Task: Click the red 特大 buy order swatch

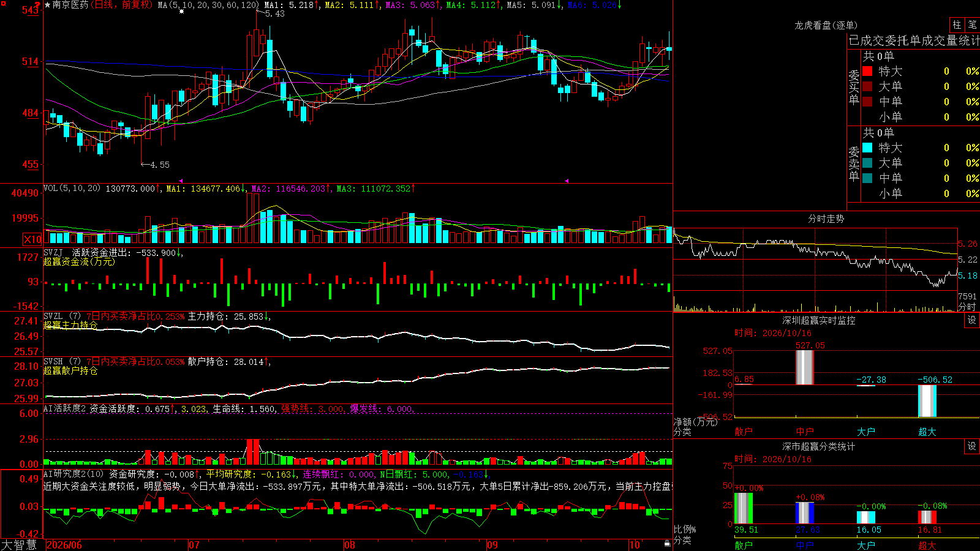Action: [867, 71]
